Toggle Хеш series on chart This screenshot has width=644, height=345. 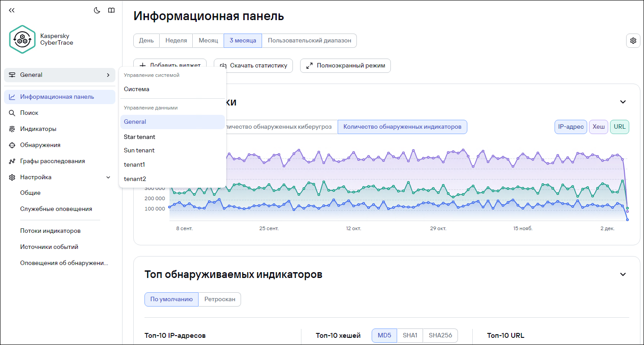pos(598,127)
